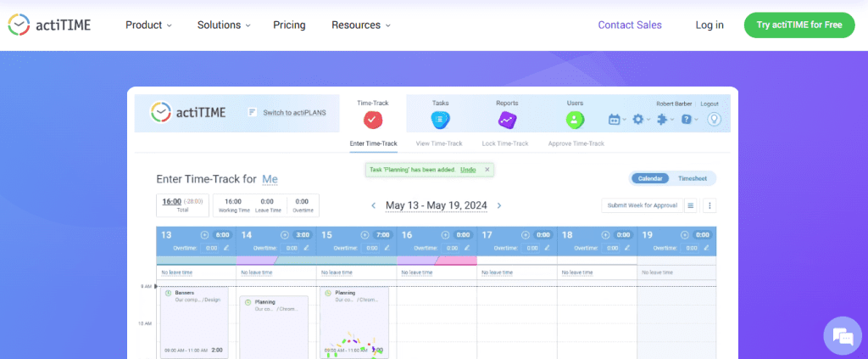
Task: Edit overtime for day 19 with pencil icon
Action: pos(708,248)
